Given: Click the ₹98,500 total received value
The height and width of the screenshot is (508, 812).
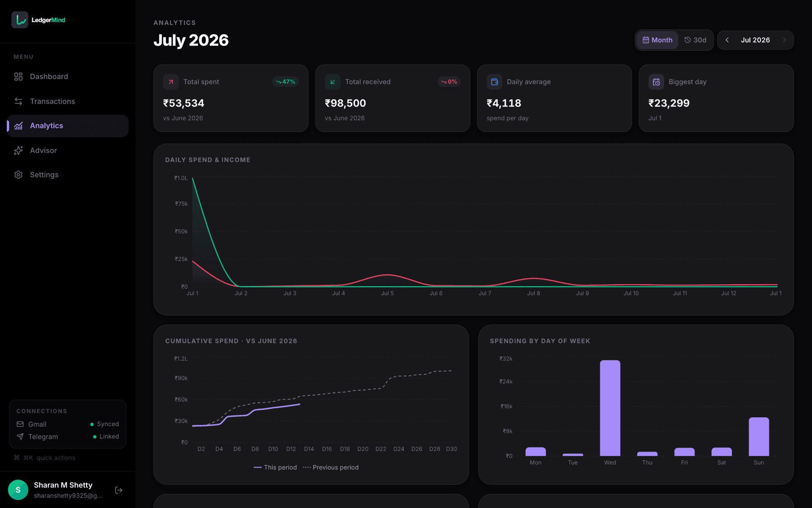Looking at the screenshot, I should [x=346, y=103].
